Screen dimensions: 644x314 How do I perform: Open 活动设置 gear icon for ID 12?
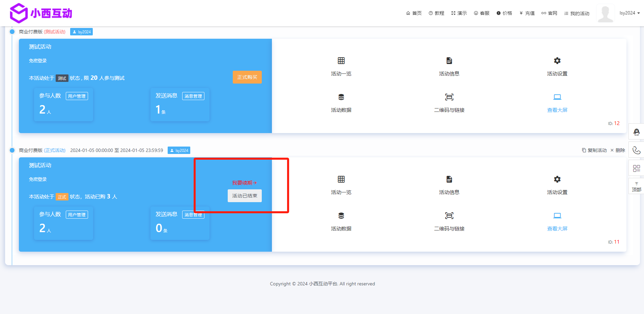point(557,61)
